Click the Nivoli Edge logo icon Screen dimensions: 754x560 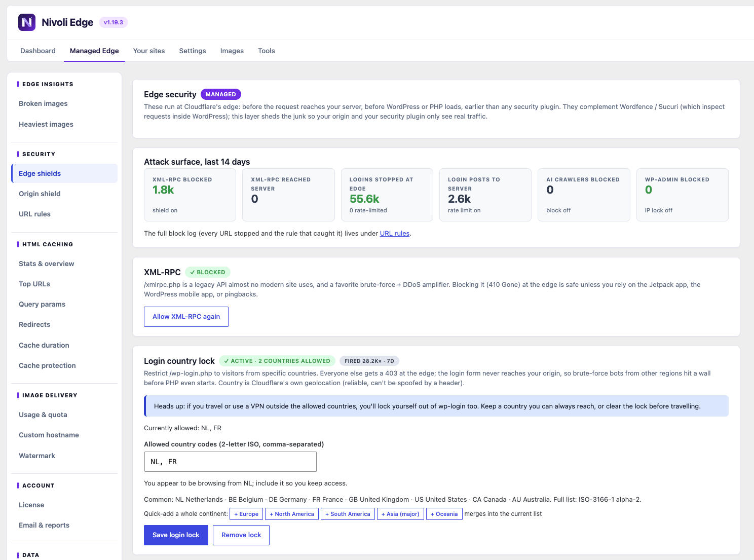(27, 22)
